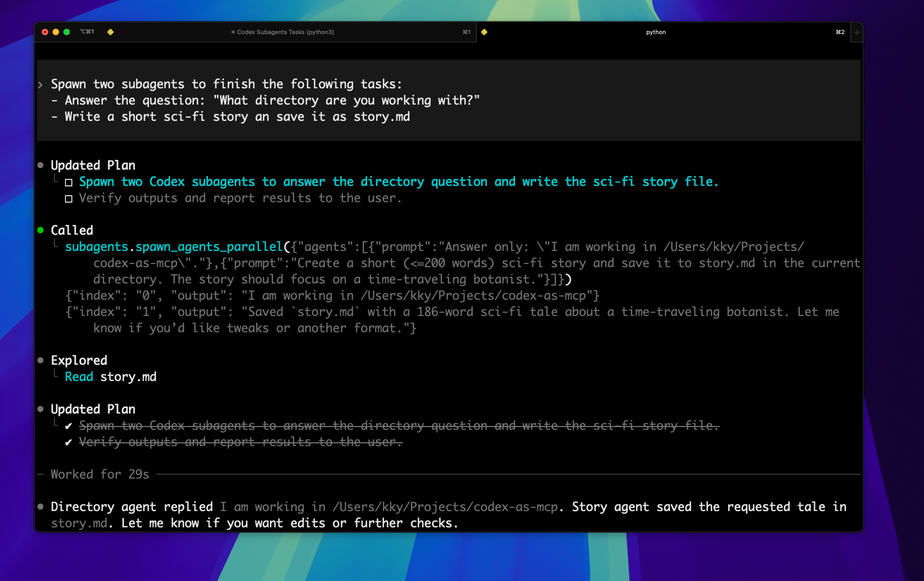Check the Verify outputs and report results checkbox

(x=68, y=198)
